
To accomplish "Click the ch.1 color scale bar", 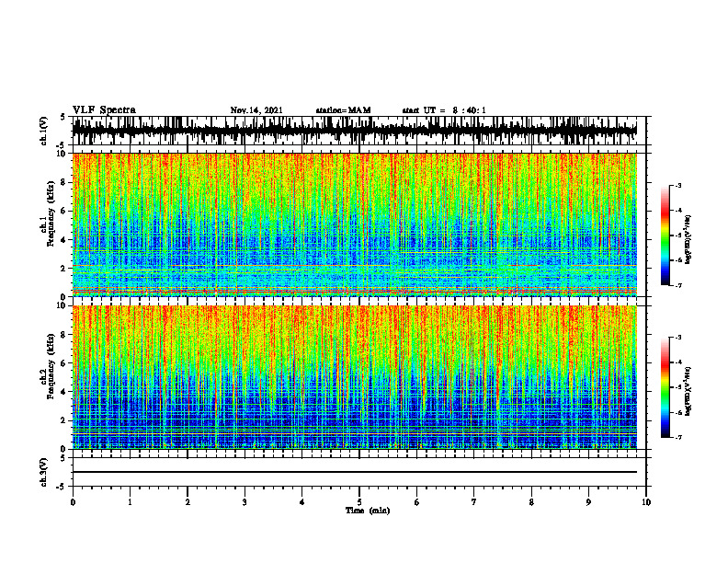I will tap(665, 236).
